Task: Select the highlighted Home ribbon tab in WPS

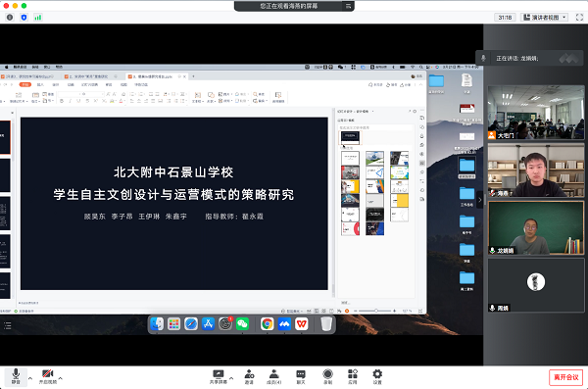Action: pos(25,85)
